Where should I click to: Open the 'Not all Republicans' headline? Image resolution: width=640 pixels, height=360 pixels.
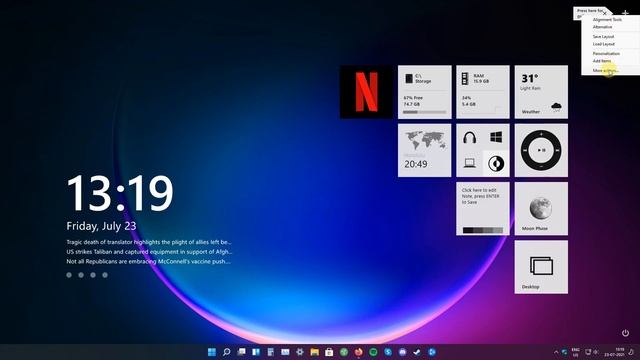[x=148, y=261]
